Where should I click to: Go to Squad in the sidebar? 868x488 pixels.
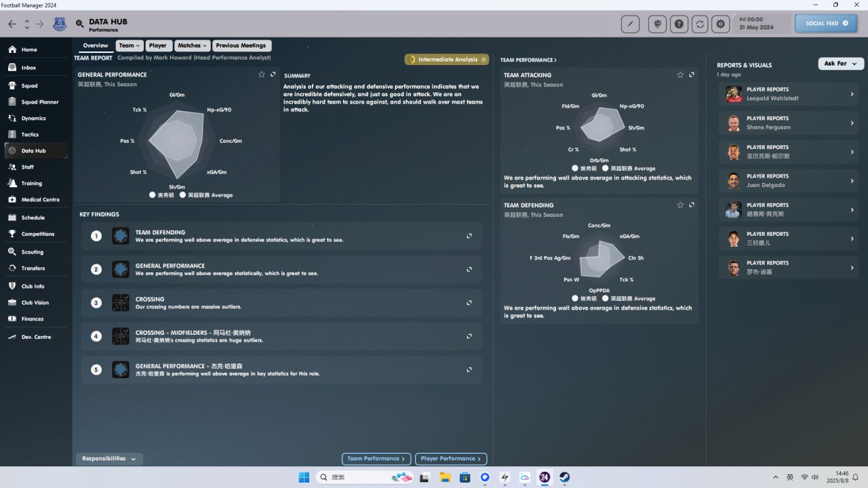coord(36,86)
